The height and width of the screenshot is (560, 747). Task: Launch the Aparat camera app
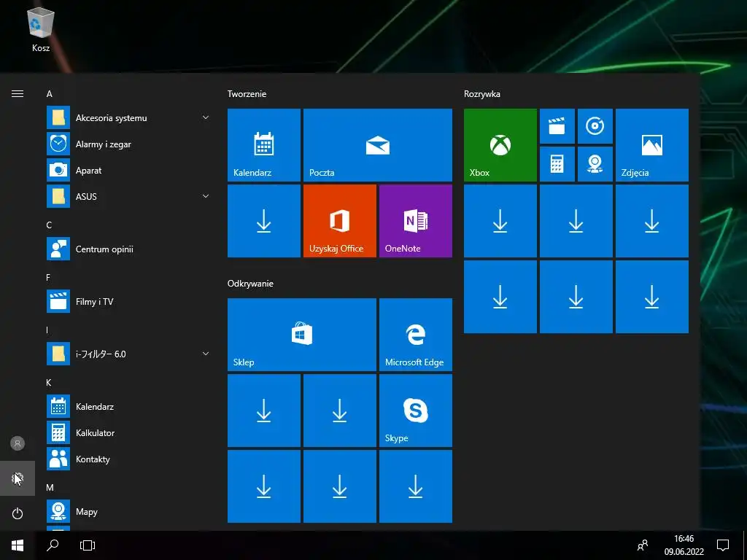(x=128, y=171)
